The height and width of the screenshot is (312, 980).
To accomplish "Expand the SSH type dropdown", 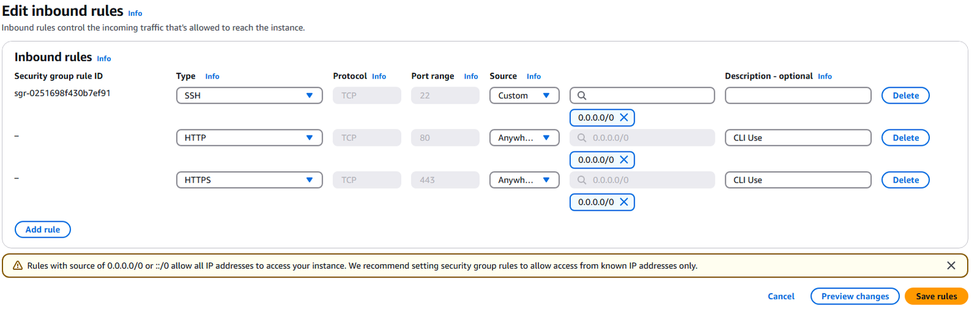I will [249, 96].
